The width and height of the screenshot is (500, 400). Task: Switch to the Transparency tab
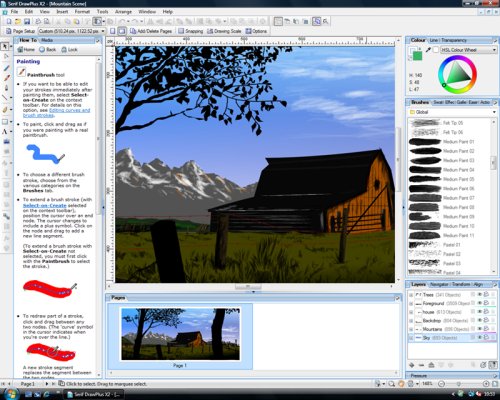point(454,40)
